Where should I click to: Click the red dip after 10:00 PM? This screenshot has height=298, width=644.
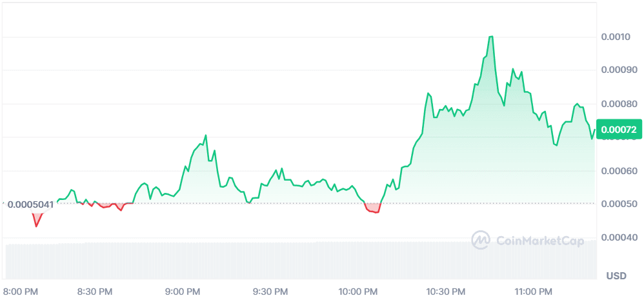(373, 209)
